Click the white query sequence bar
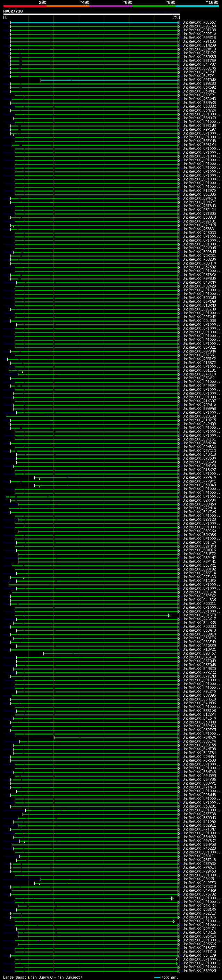This screenshot has width=222, height=980. (92, 14)
